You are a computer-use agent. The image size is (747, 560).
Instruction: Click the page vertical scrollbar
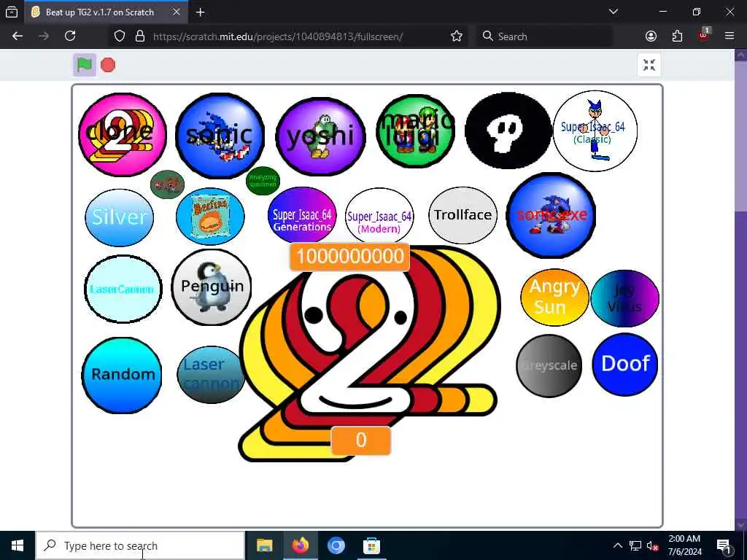(x=741, y=136)
